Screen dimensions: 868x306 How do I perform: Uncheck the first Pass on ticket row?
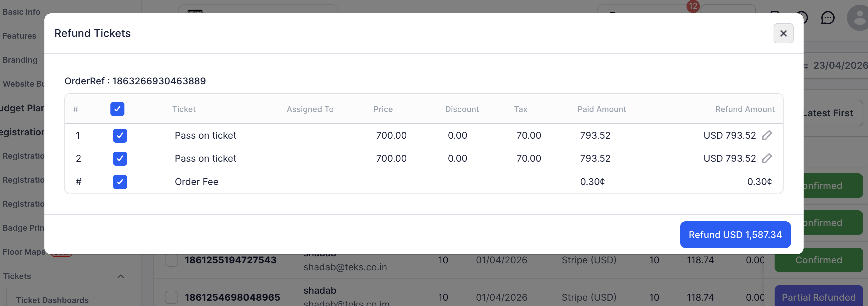coord(120,135)
